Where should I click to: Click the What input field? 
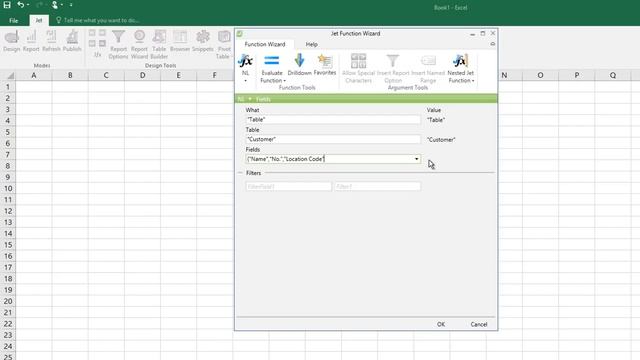(333, 120)
